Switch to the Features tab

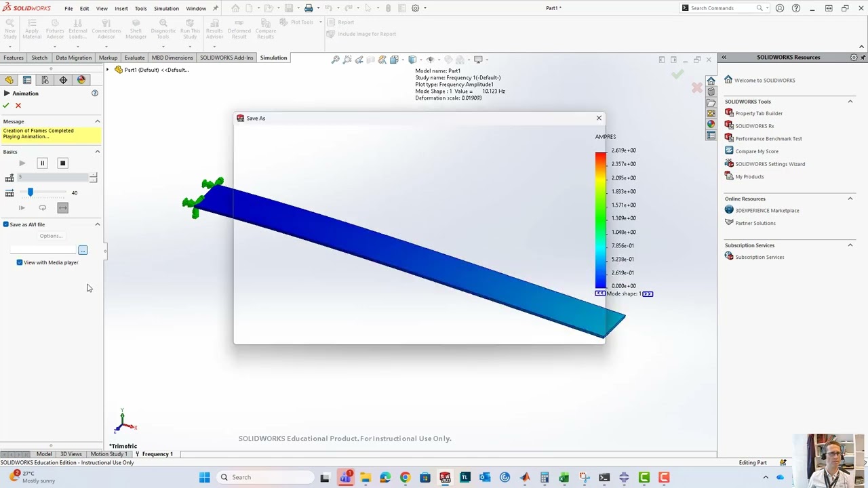click(14, 58)
